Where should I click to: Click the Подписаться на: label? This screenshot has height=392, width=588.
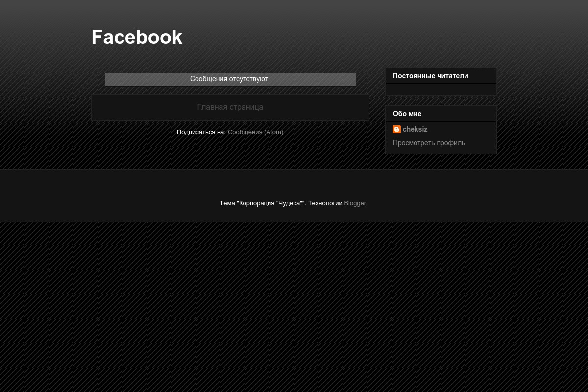coord(201,132)
